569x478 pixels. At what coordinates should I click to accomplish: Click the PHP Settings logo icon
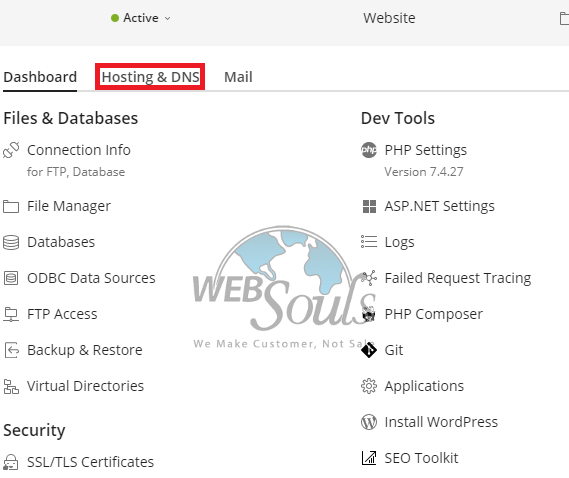tap(369, 150)
